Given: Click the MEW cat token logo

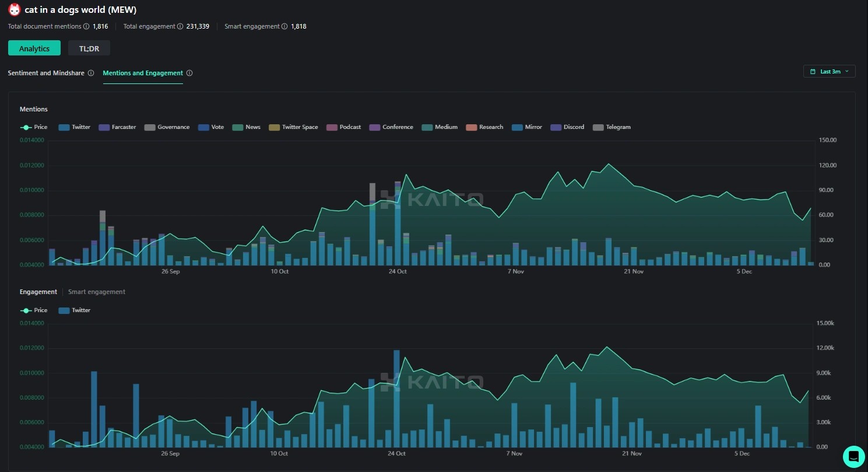Looking at the screenshot, I should pyautogui.click(x=14, y=9).
